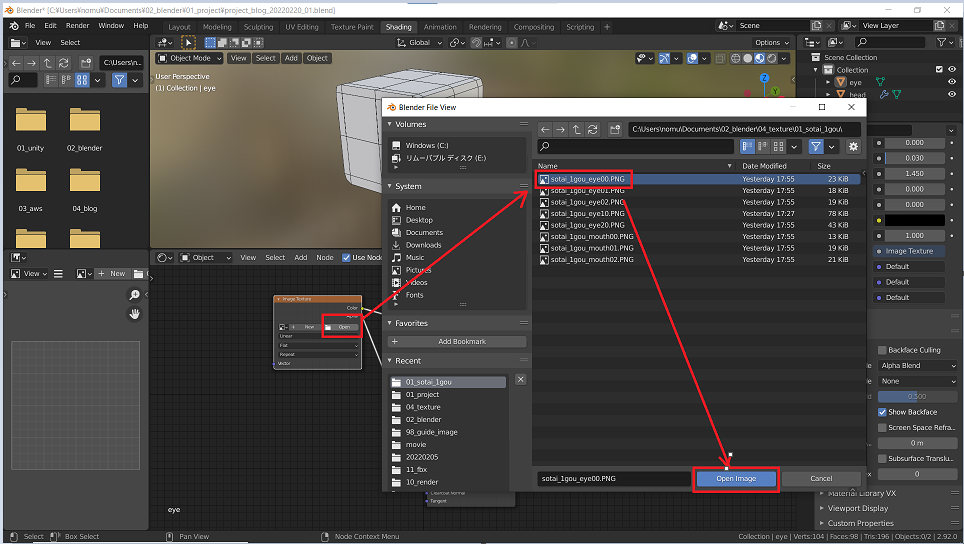Switch File View to vertical list display
The width and height of the screenshot is (964, 544).
(747, 146)
